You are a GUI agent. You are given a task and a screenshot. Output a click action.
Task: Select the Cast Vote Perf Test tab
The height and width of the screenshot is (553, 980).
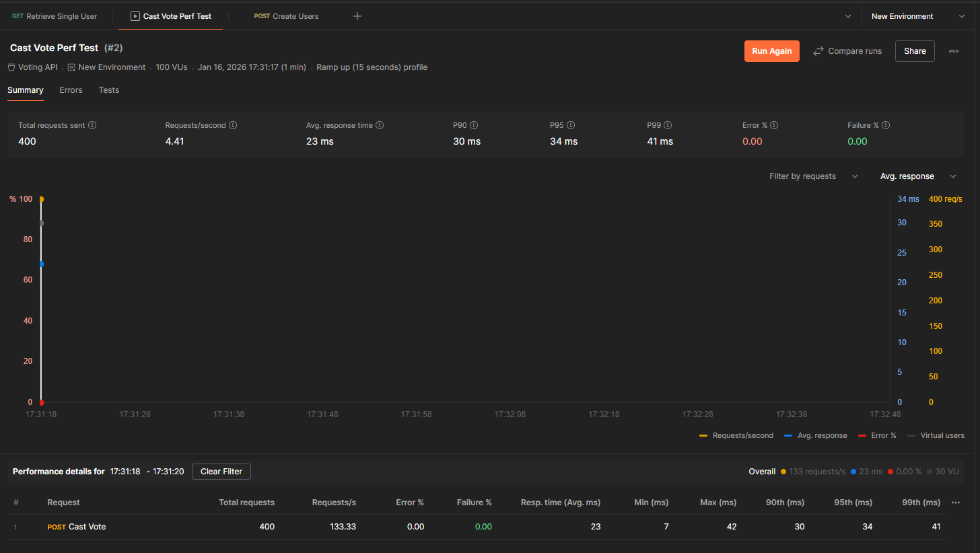(x=171, y=16)
